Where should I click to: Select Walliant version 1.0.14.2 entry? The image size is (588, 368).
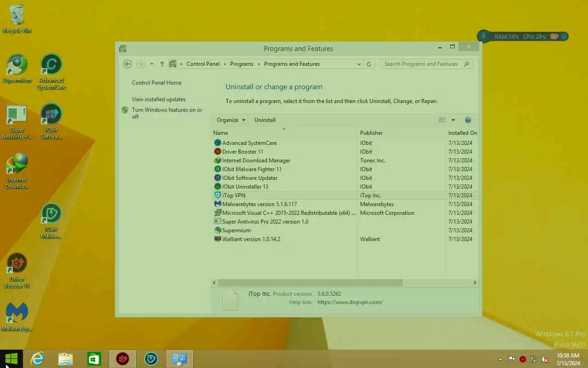click(345, 239)
